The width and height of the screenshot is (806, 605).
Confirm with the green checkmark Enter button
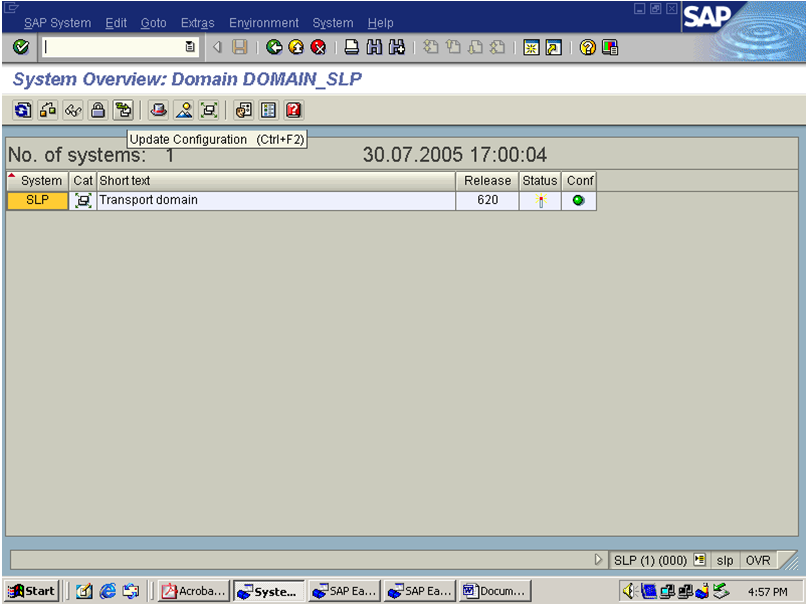click(20, 46)
